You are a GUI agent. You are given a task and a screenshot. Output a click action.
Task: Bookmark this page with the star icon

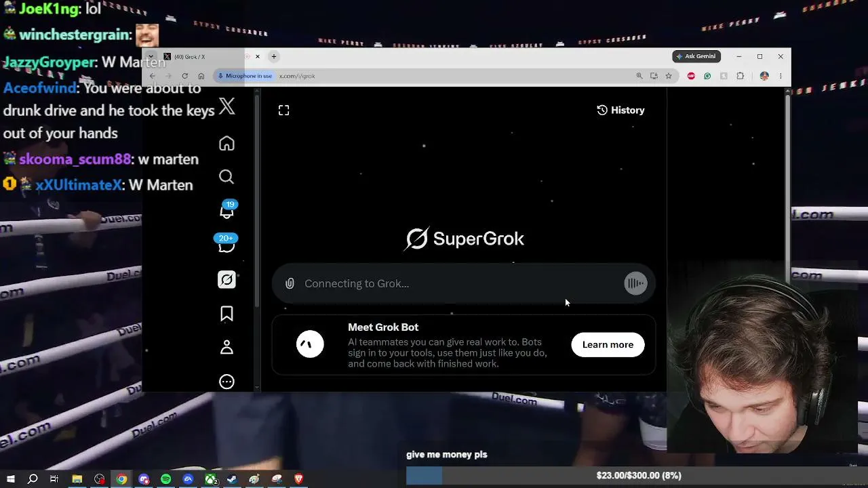point(669,76)
